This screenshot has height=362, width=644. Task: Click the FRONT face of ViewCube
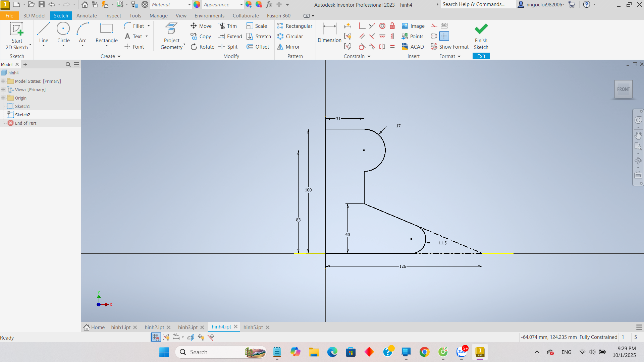pos(623,89)
